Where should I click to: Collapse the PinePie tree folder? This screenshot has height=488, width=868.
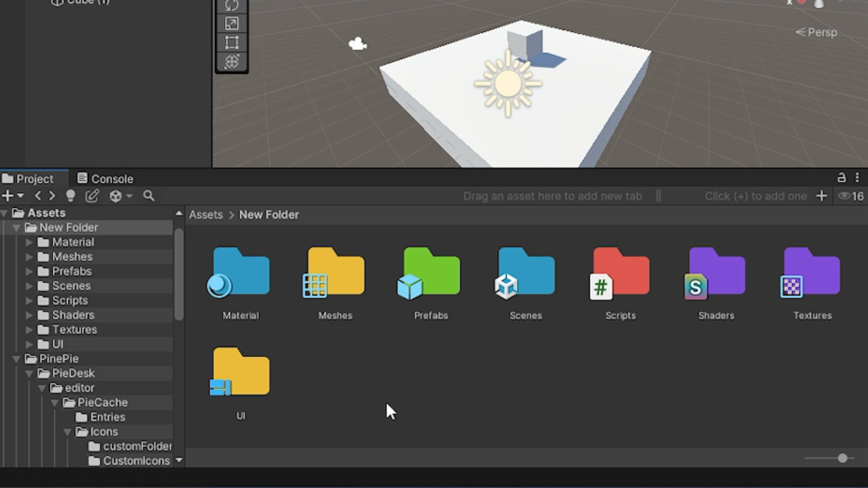coord(17,359)
